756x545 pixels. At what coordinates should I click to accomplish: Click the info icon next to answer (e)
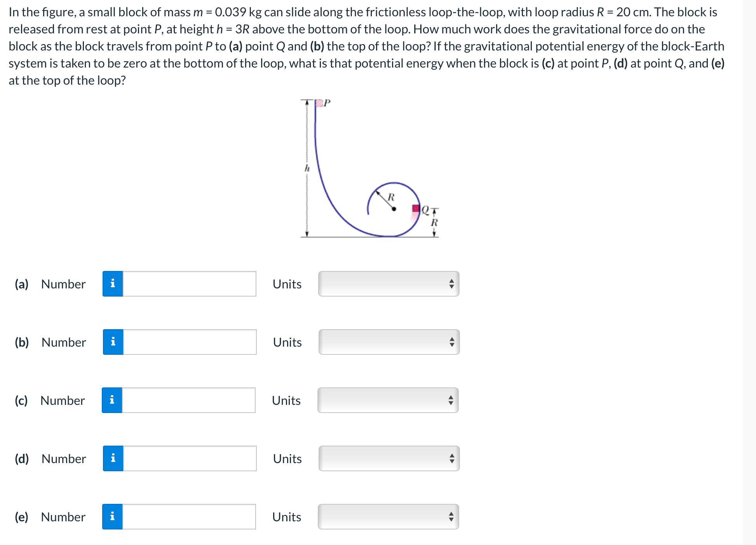click(x=113, y=517)
